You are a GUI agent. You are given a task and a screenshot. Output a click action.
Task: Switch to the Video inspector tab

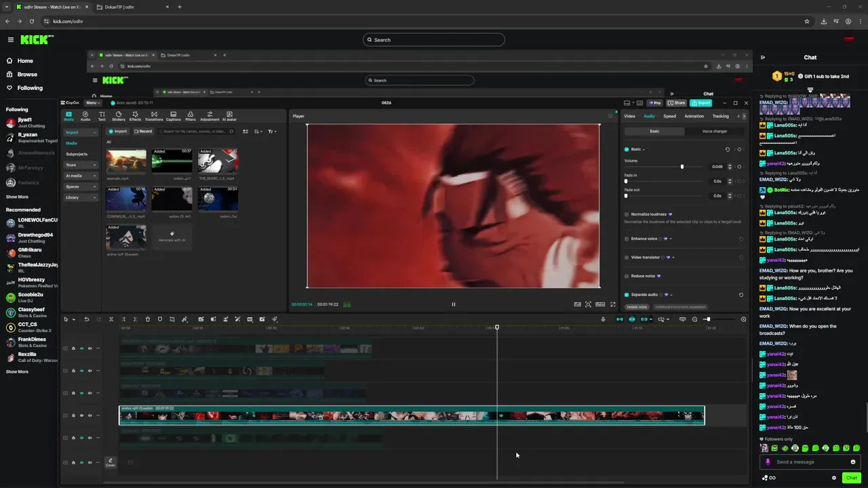click(x=629, y=116)
